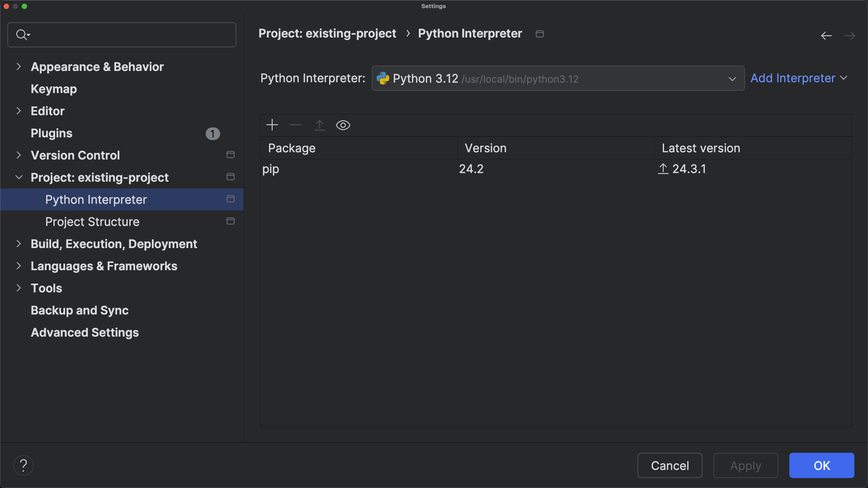
Task: Click the forward navigation arrow
Action: click(x=850, y=36)
